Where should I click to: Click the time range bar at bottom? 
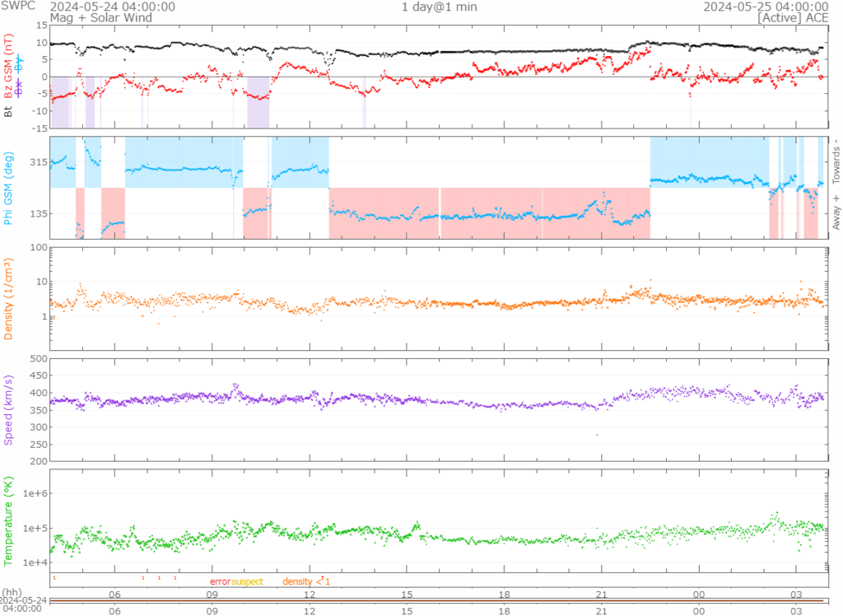pos(438,600)
